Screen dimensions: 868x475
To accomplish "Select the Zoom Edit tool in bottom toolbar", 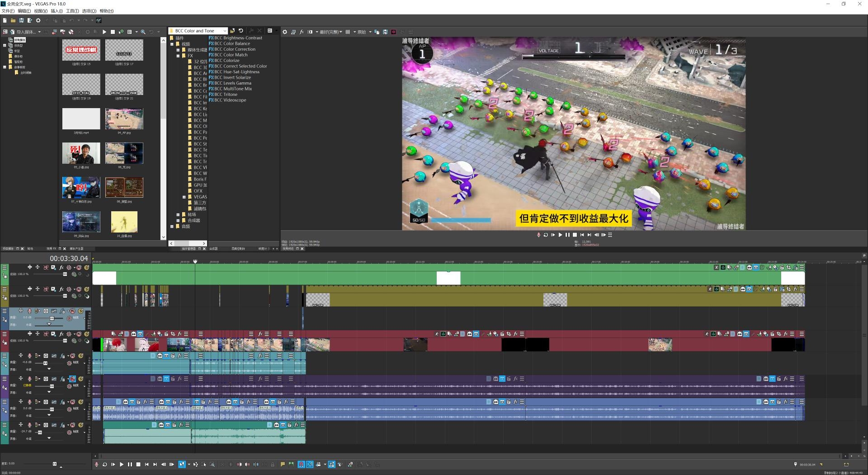I will pos(212,464).
